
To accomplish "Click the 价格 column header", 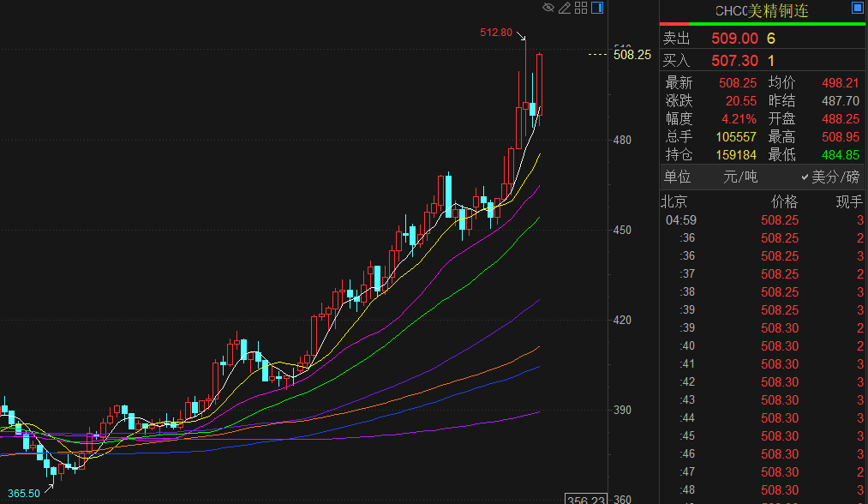I will [783, 201].
